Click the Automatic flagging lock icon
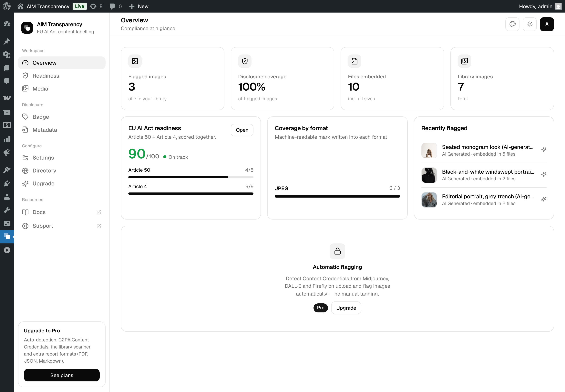This screenshot has width=565, height=392. pyautogui.click(x=337, y=251)
